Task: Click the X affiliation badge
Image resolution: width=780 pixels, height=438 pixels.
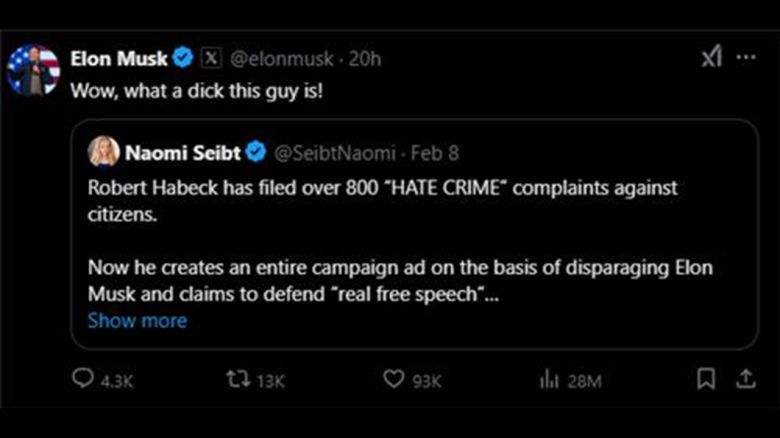Action: pos(212,59)
